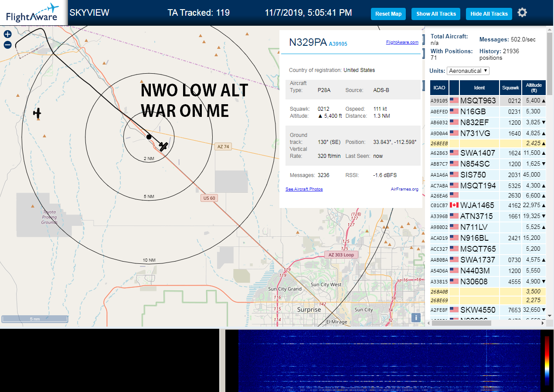Image resolution: width=554 pixels, height=392 pixels.
Task: Click the N329PA aircraft title
Action: pos(308,42)
